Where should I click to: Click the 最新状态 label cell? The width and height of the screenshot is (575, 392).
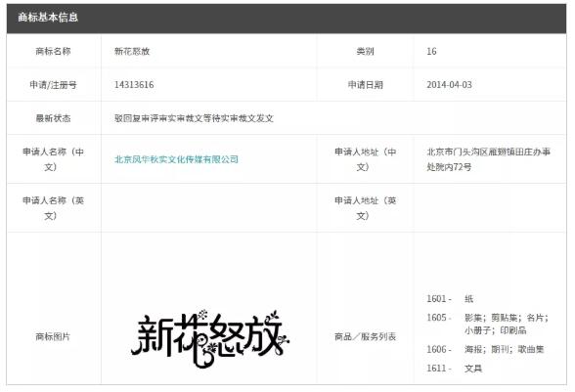pos(53,118)
